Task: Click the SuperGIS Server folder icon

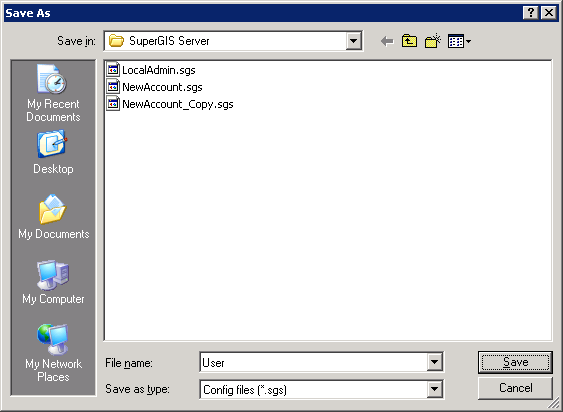Action: [x=116, y=41]
